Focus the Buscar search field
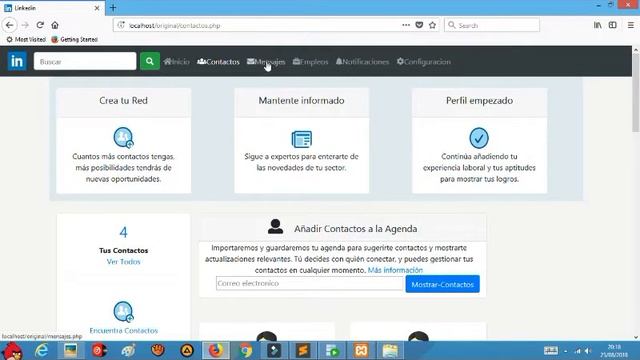Viewport: 640px width, 360px height. pos(85,61)
